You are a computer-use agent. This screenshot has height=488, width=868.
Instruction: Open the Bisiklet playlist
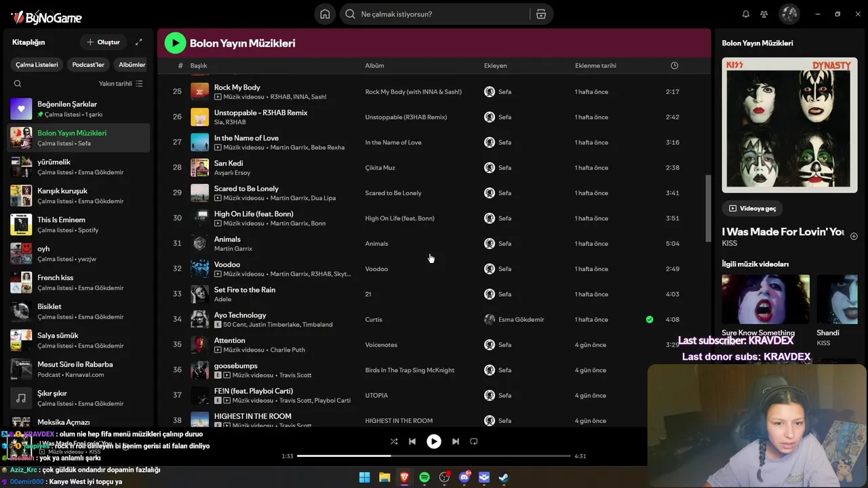(x=79, y=311)
